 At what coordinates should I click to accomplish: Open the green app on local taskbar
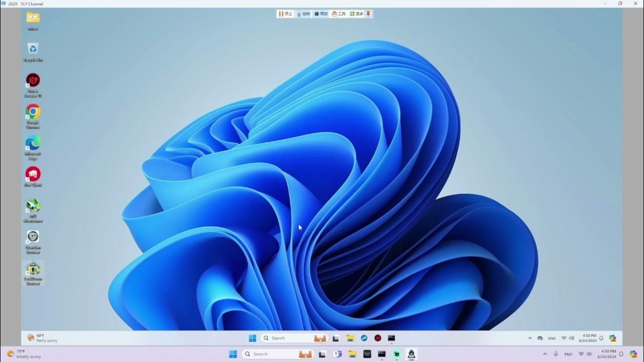pos(397,354)
